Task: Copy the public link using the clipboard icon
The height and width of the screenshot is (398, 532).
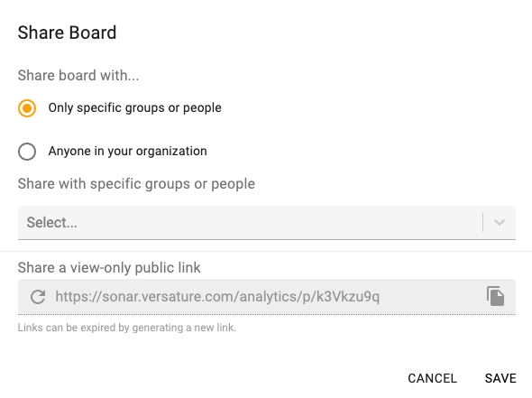Action: click(x=495, y=296)
